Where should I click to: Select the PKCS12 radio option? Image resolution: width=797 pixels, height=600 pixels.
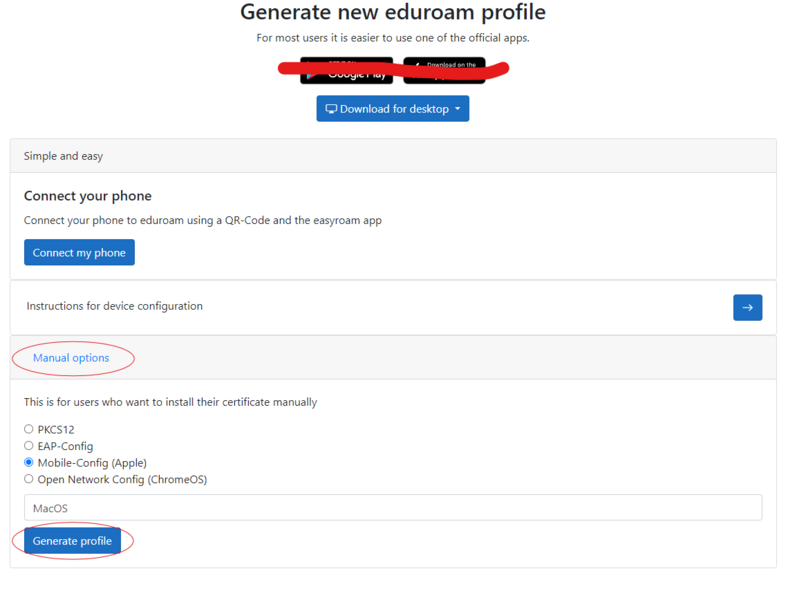pyautogui.click(x=29, y=429)
